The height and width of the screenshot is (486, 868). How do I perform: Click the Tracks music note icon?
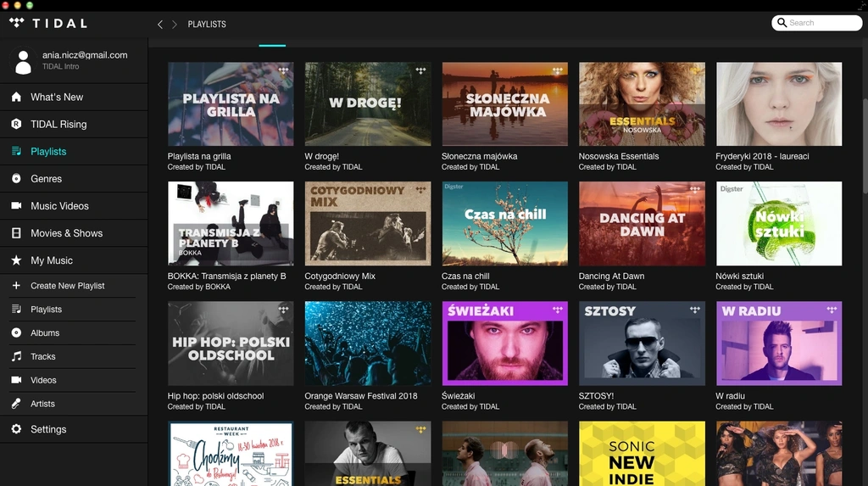[16, 356]
